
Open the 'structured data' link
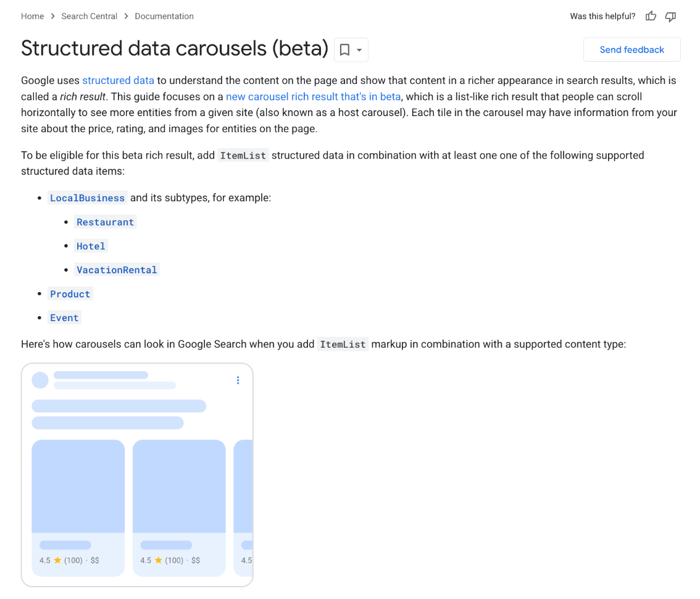click(x=118, y=80)
